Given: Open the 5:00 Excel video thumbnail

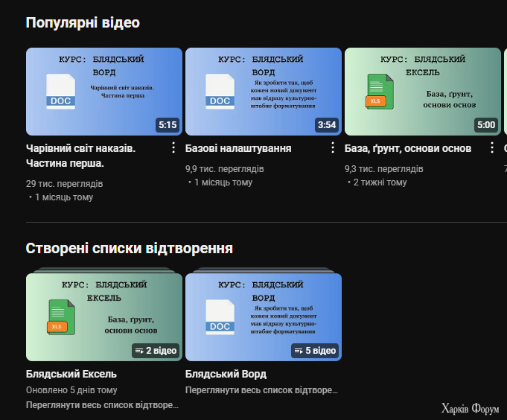Looking at the screenshot, I should point(423,92).
